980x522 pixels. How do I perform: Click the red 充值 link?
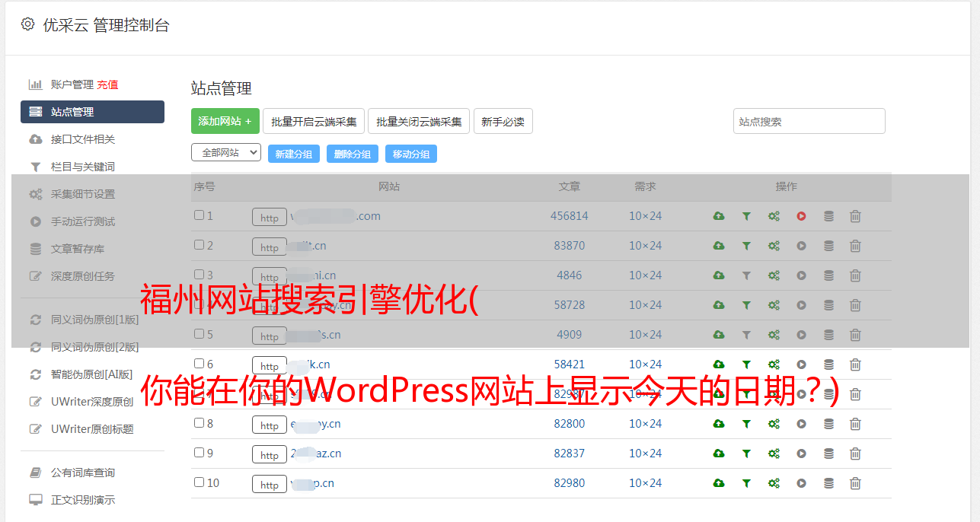107,84
